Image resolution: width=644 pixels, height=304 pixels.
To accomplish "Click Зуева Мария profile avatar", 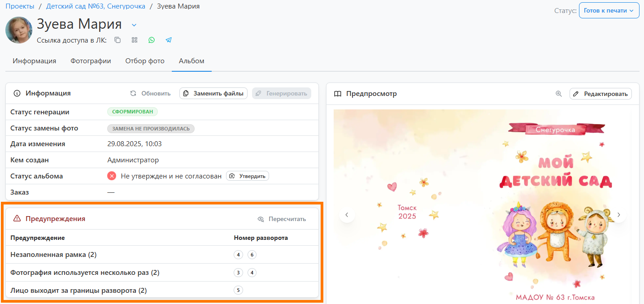I will click(19, 30).
